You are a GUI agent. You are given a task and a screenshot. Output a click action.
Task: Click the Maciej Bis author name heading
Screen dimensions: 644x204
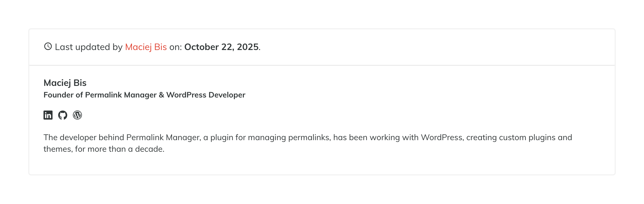(x=65, y=83)
